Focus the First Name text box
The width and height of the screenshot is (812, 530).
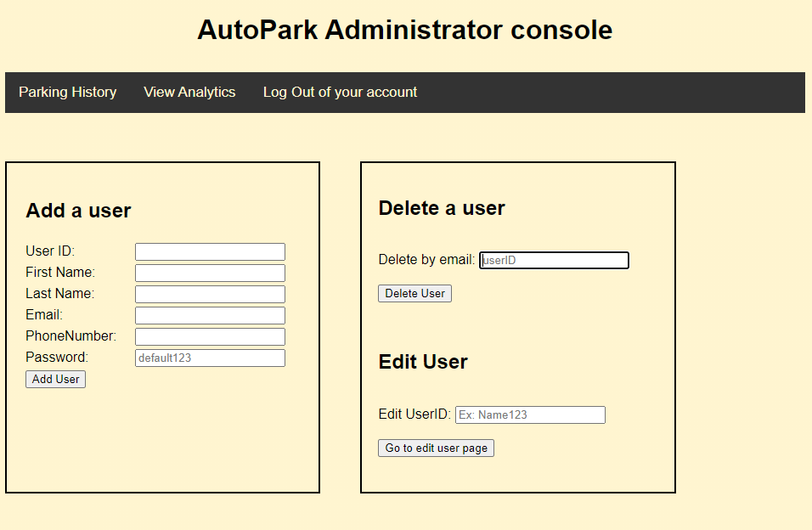click(210, 273)
